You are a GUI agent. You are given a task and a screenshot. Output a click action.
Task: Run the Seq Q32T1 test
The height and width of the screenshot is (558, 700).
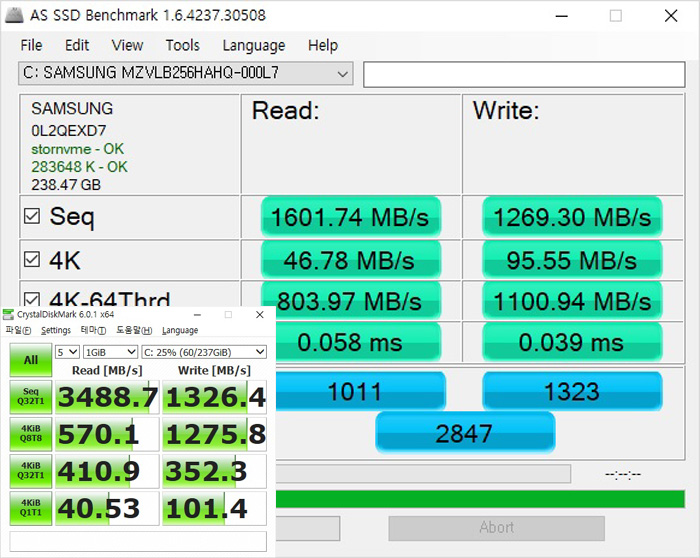(x=31, y=397)
